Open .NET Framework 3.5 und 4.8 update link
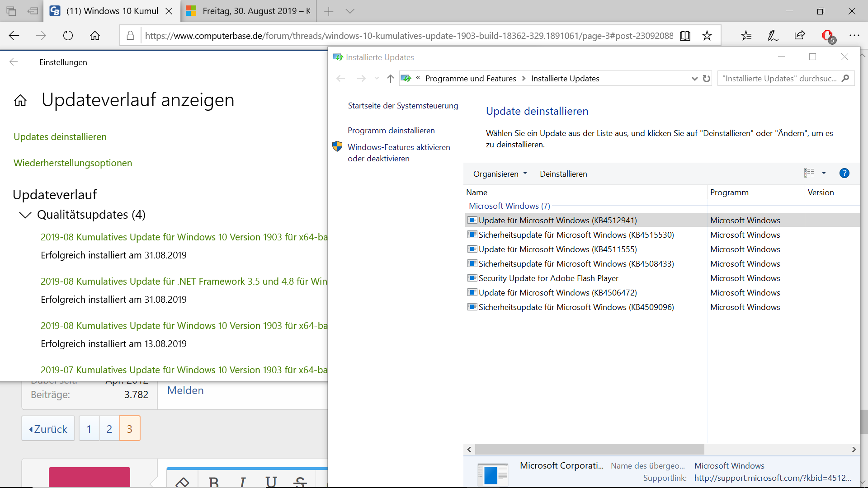The height and width of the screenshot is (488, 868). (x=184, y=282)
